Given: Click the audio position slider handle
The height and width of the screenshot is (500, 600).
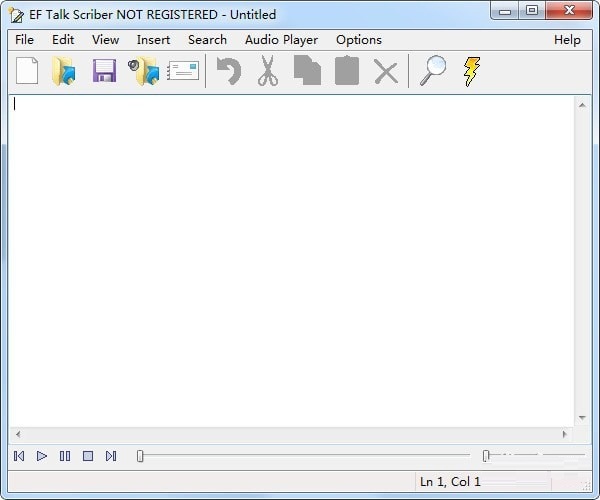Looking at the screenshot, I should (140, 456).
